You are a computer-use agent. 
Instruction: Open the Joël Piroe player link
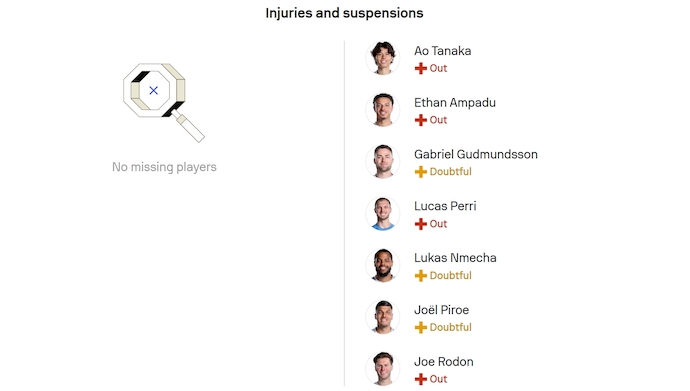441,310
